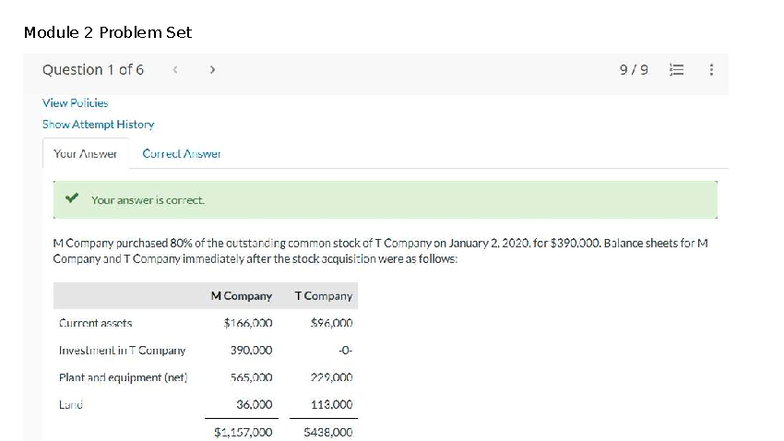The width and height of the screenshot is (784, 441).
Task: Go to the previous question arrow
Action: [176, 70]
